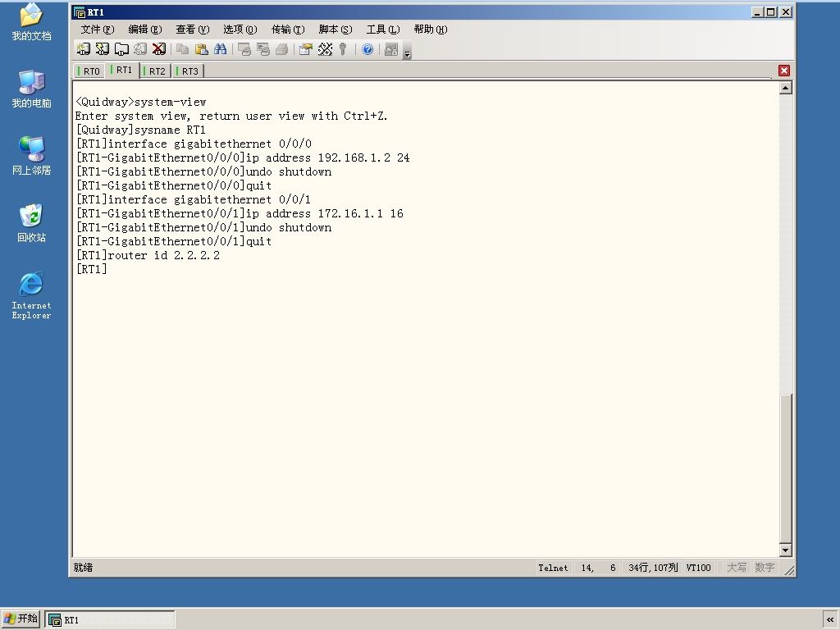
Task: Click the Find binoculars icon
Action: (x=220, y=49)
